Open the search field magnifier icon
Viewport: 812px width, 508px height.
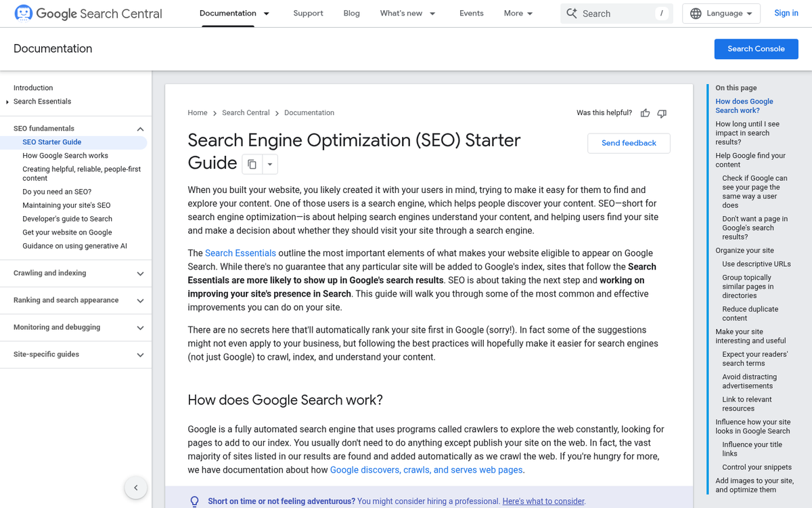coord(572,13)
